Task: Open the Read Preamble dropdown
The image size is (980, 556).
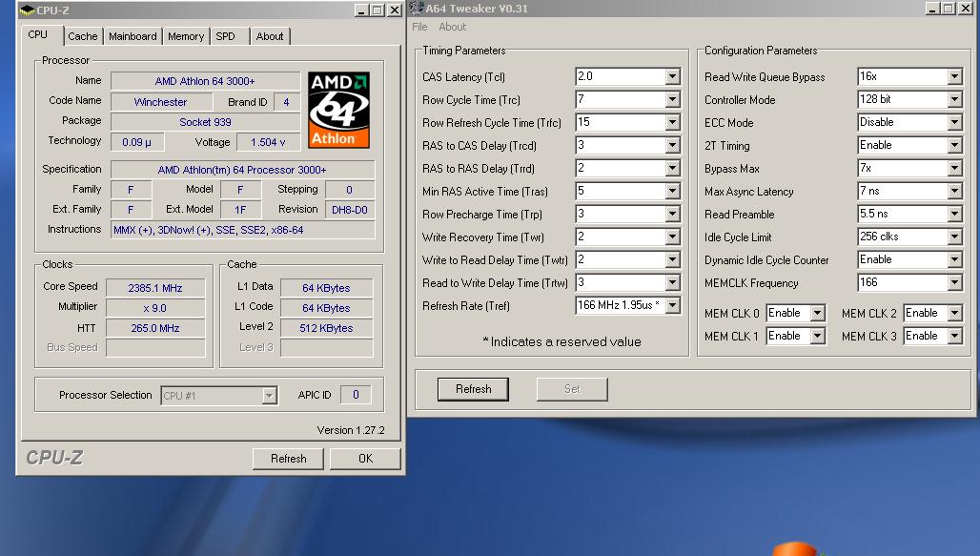Action: 954,214
